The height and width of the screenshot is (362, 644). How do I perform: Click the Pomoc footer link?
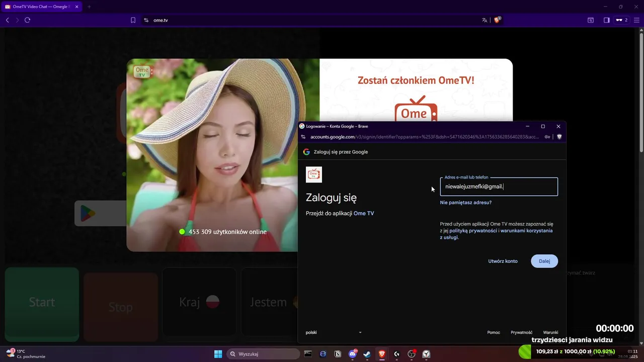[494, 332]
